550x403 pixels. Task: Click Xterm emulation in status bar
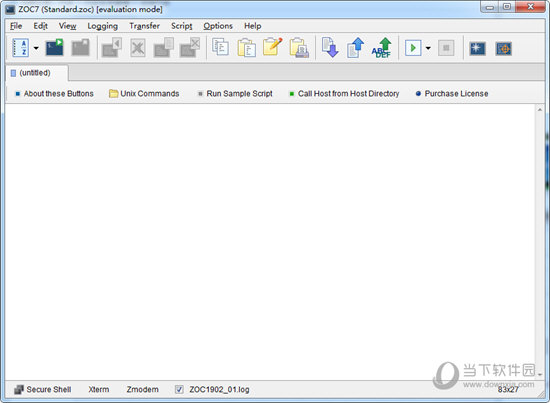[99, 389]
